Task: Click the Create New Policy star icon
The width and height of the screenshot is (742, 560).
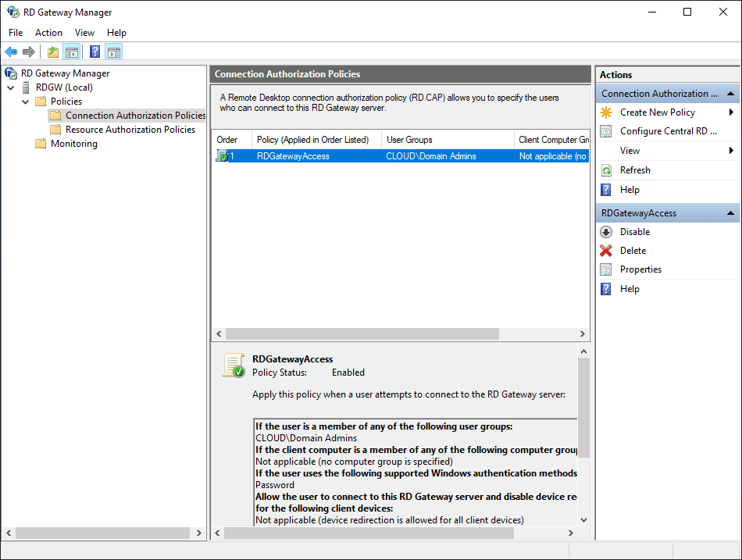Action: coord(606,112)
